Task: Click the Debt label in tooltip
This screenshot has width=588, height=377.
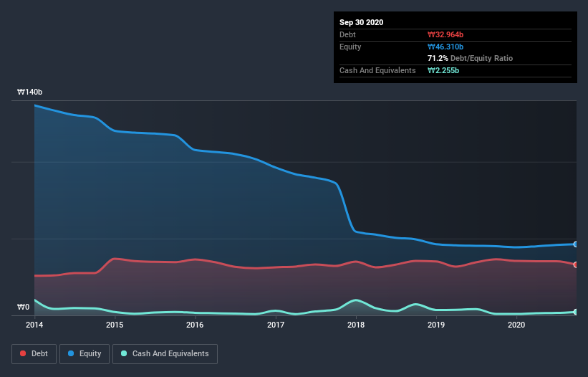Action: point(347,34)
